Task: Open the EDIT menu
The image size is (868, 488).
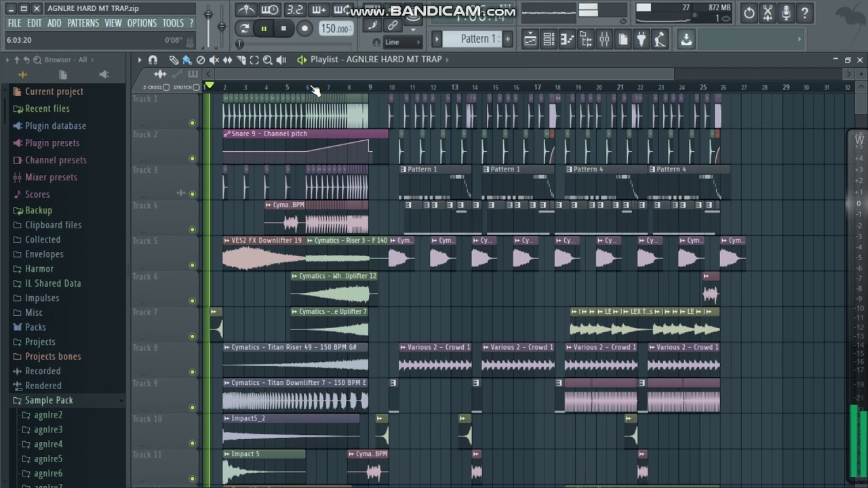Action: coord(35,23)
